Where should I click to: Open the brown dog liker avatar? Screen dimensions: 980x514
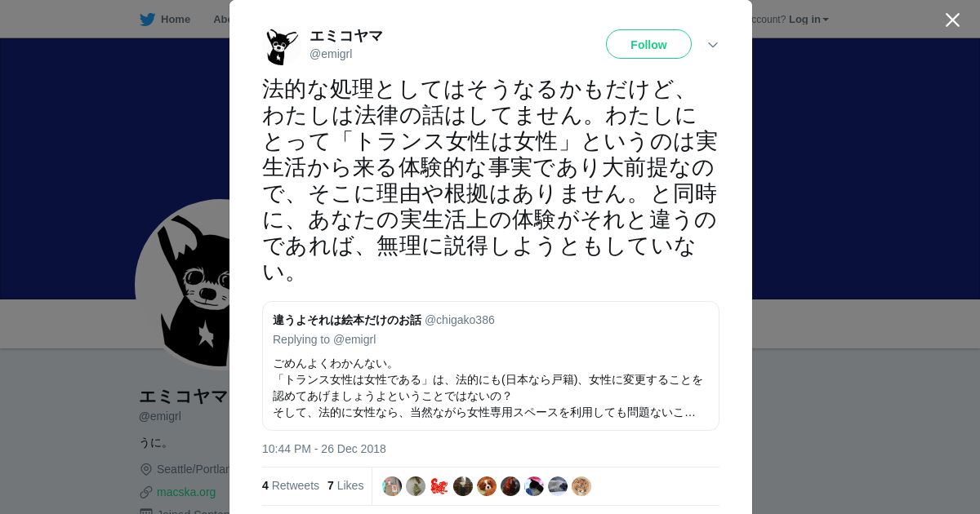coord(487,486)
